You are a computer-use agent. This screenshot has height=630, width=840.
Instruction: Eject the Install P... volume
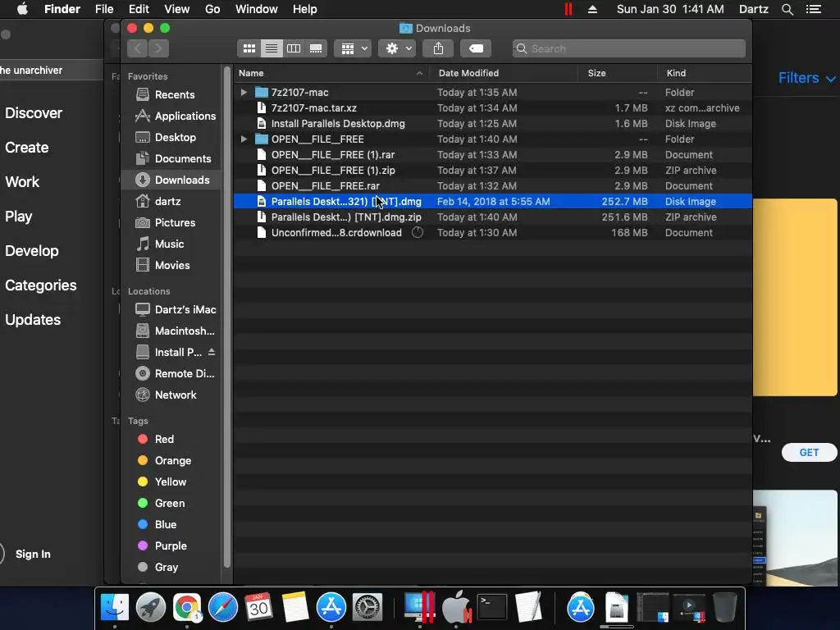click(x=212, y=352)
